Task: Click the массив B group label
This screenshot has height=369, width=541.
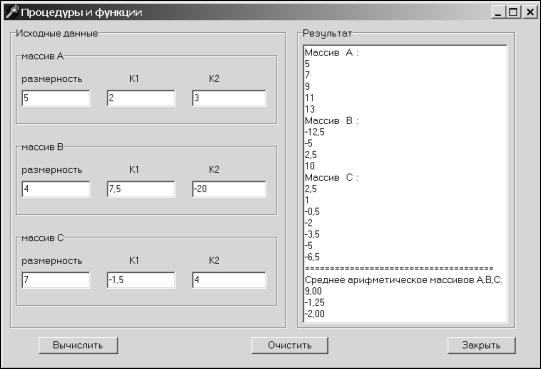Action: [42, 147]
